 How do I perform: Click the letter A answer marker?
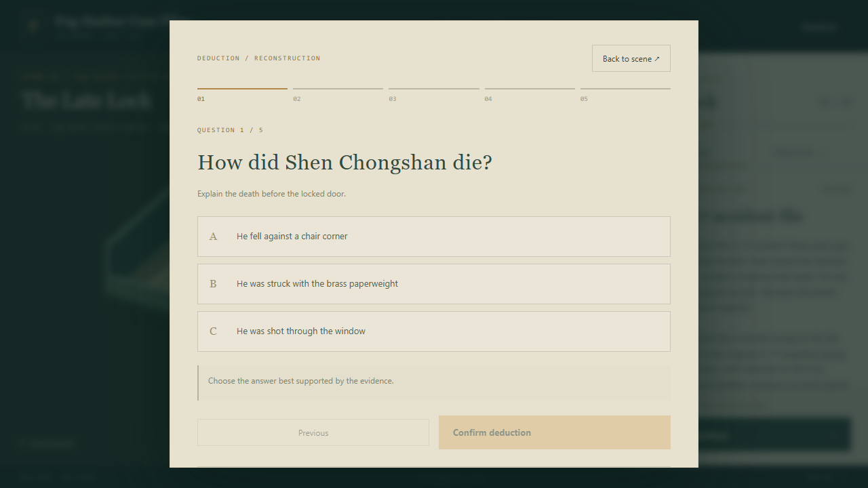coord(213,237)
